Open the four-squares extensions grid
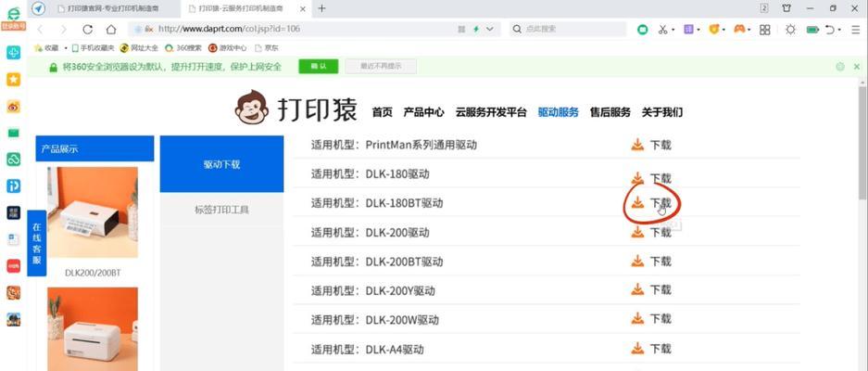The image size is (868, 371). [764, 30]
